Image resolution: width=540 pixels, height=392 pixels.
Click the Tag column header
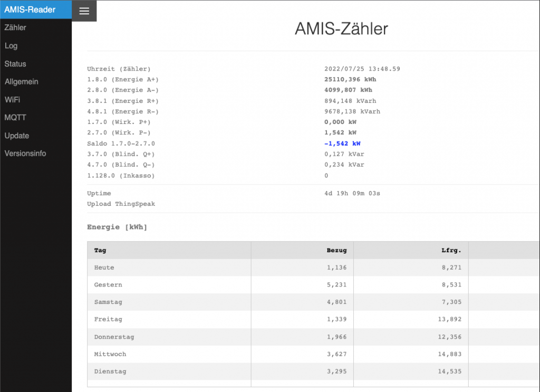pyautogui.click(x=100, y=251)
